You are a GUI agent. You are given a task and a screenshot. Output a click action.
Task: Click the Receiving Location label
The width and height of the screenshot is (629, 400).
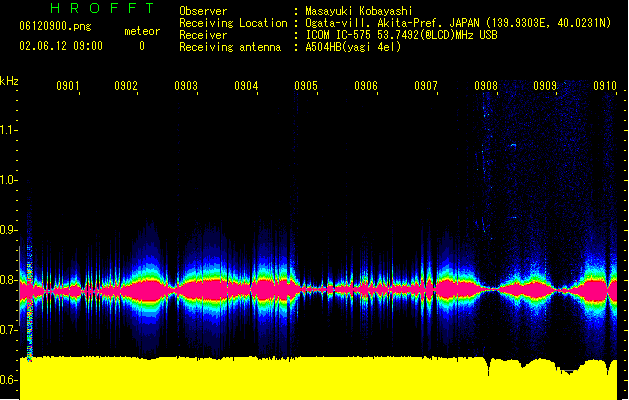[x=233, y=23]
